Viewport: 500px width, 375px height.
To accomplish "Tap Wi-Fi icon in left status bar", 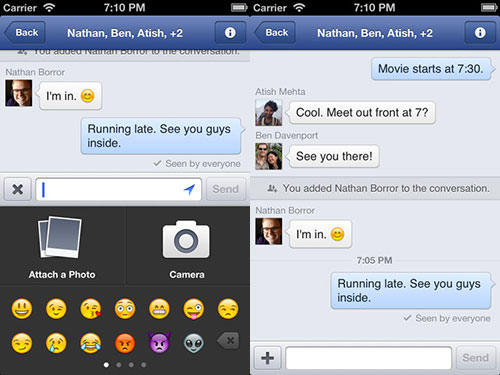I will pyautogui.click(x=49, y=7).
